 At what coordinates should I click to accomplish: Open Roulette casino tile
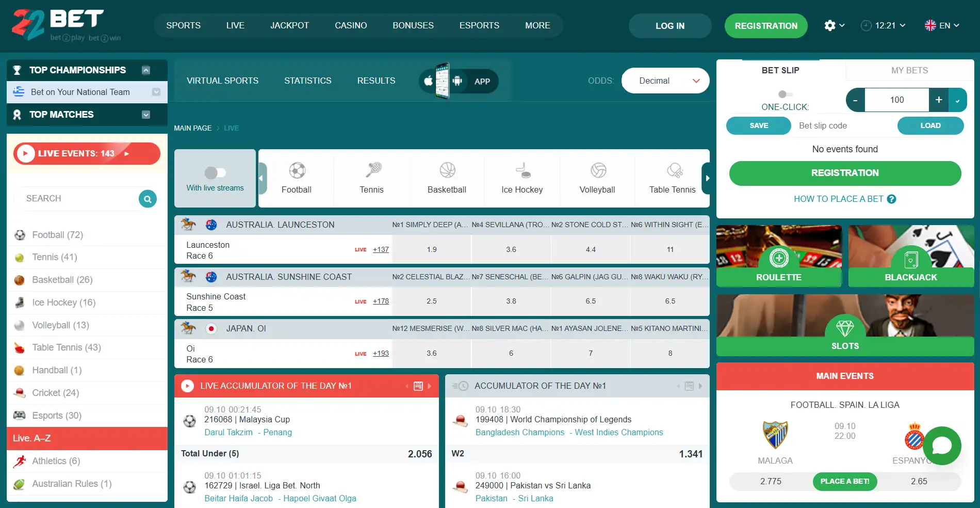779,256
